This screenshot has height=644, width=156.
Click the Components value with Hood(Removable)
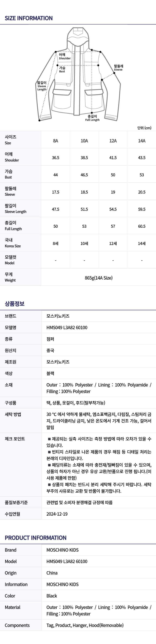coord(85,625)
